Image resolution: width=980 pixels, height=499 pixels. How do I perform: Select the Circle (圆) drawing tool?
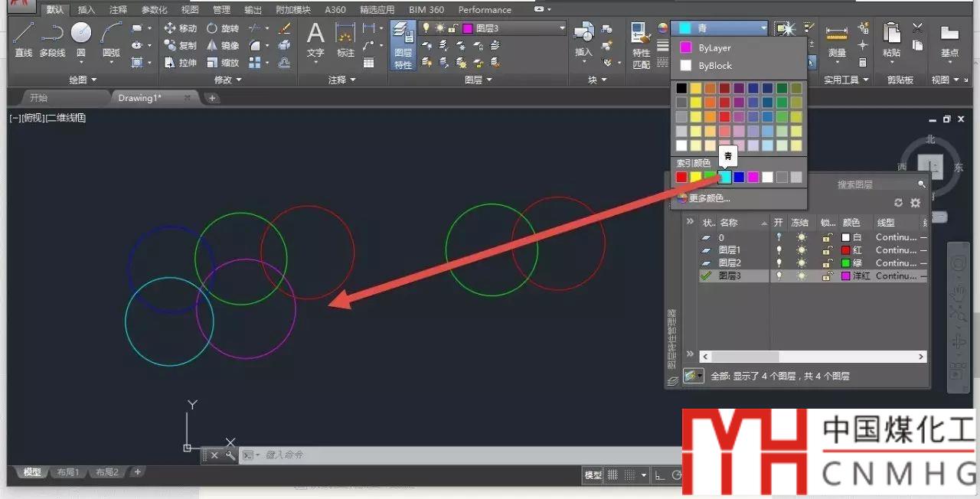[80, 39]
